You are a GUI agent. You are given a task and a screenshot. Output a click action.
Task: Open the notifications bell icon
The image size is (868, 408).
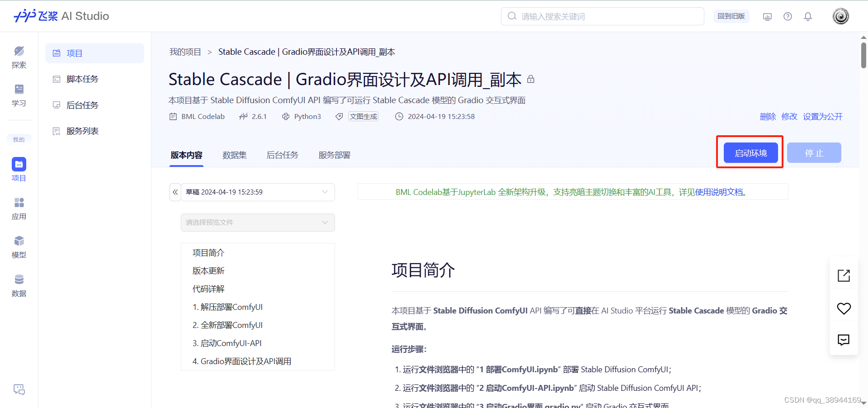pyautogui.click(x=808, y=17)
